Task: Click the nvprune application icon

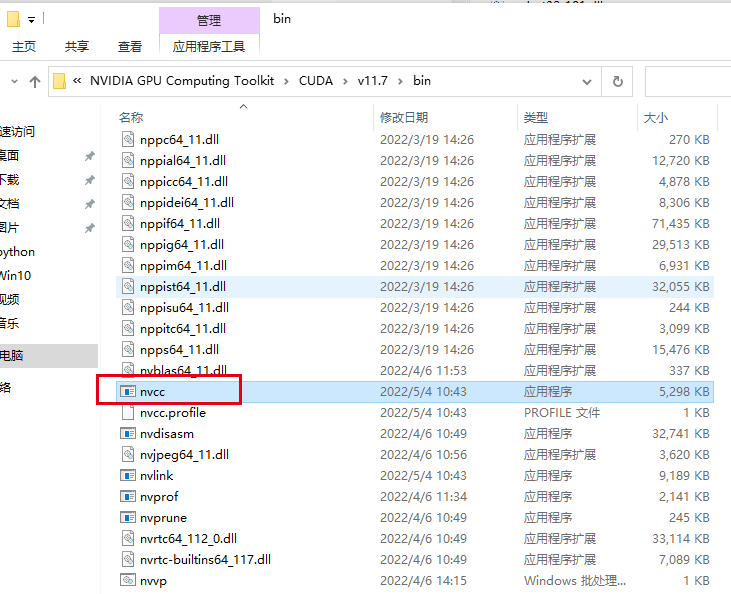Action: click(x=128, y=518)
